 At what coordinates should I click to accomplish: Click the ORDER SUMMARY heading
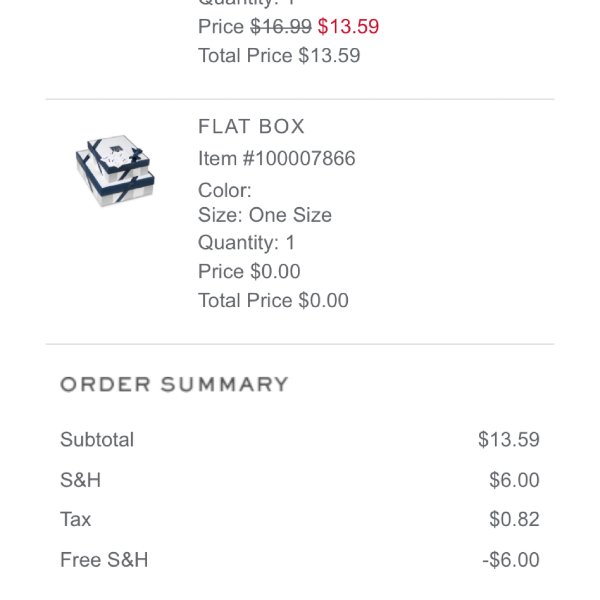(174, 384)
